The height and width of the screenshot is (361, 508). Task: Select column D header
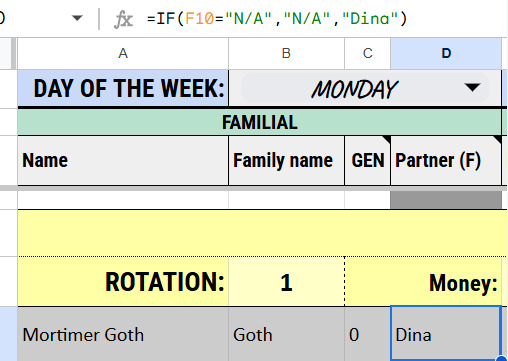pyautogui.click(x=446, y=53)
